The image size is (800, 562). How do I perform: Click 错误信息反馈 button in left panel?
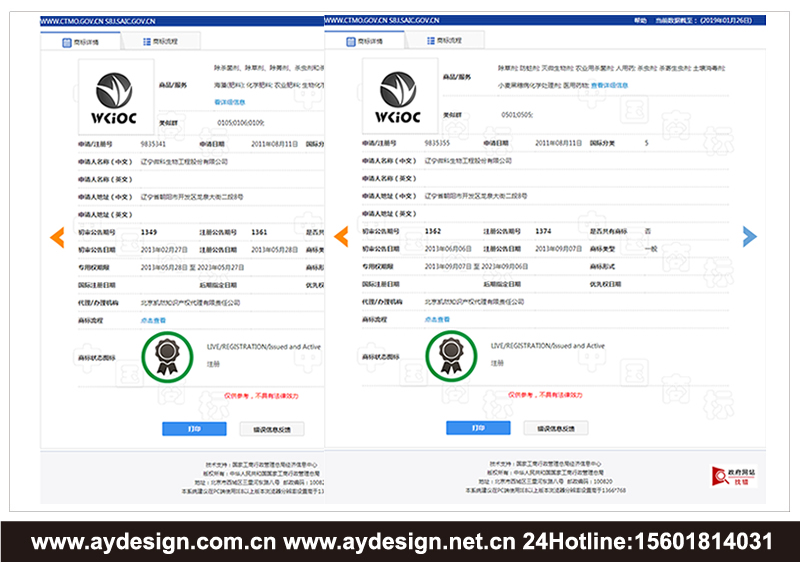[280, 428]
